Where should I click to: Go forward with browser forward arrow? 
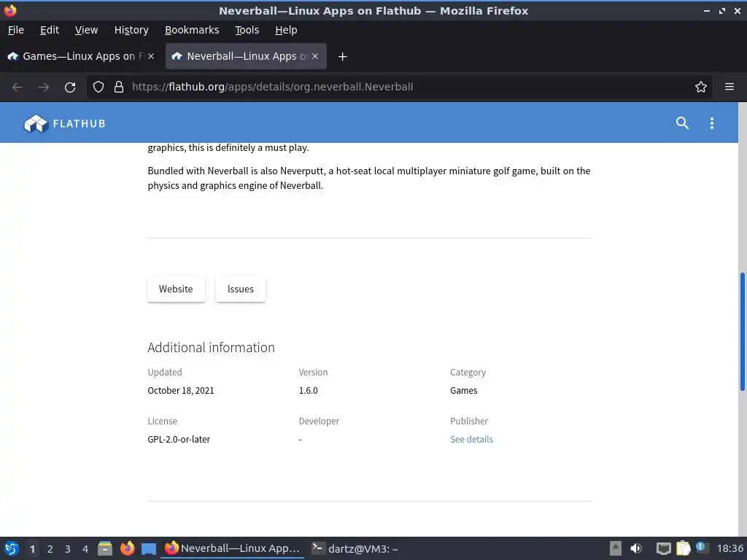pyautogui.click(x=44, y=87)
